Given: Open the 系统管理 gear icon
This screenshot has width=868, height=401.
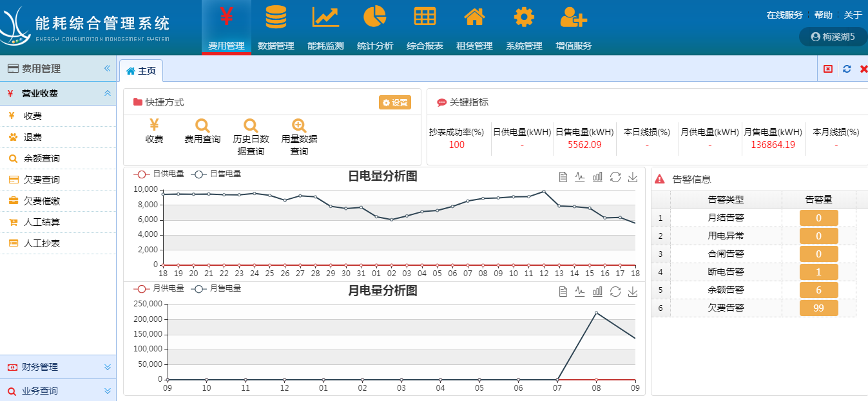Looking at the screenshot, I should 524,17.
